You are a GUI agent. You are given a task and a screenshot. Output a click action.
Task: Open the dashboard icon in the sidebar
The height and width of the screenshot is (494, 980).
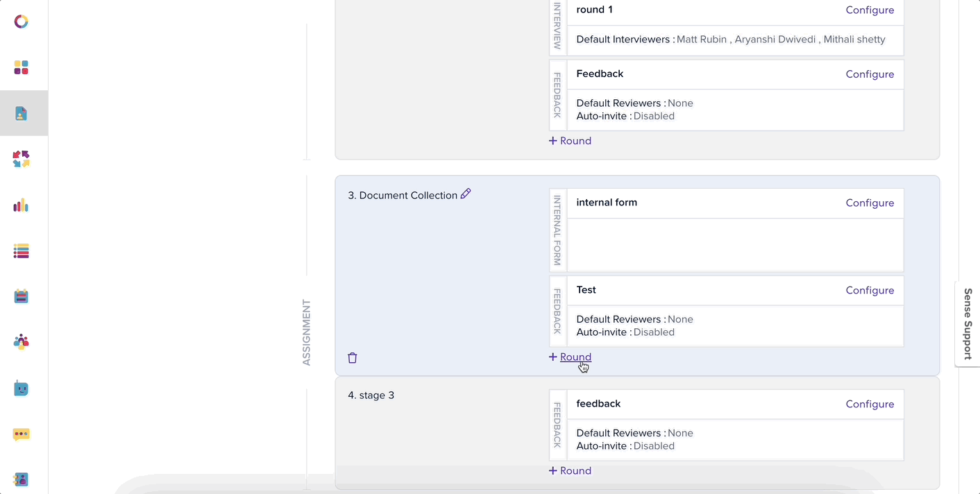[21, 67]
